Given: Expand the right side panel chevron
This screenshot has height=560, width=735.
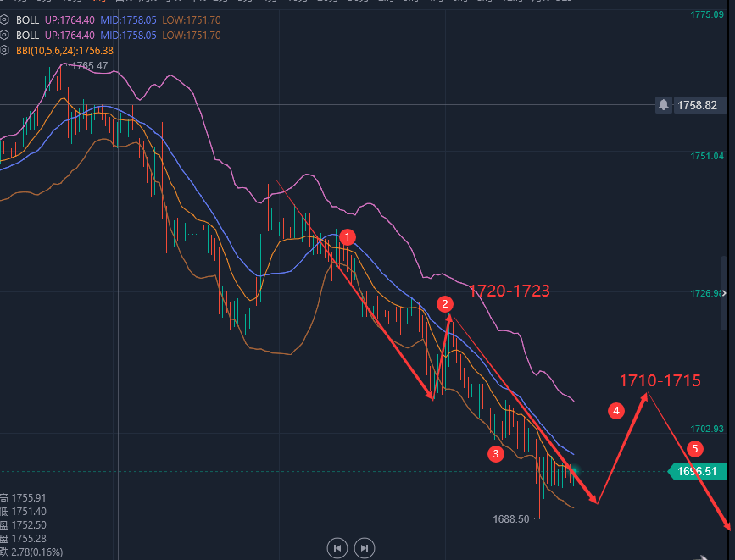Looking at the screenshot, I should (724, 293).
